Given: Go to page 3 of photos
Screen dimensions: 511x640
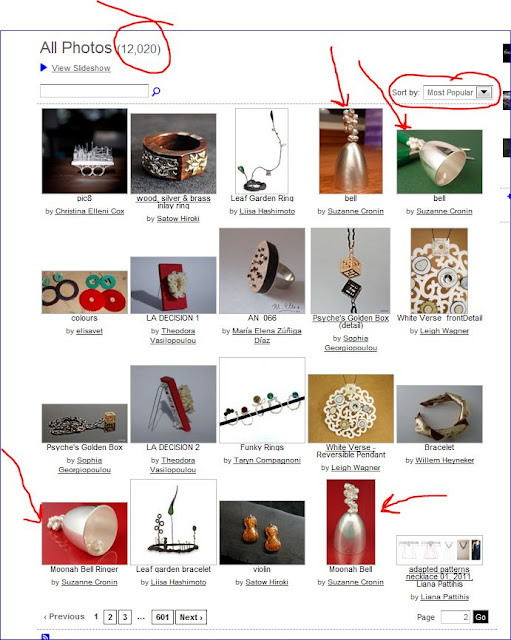Looking at the screenshot, I should (x=125, y=617).
